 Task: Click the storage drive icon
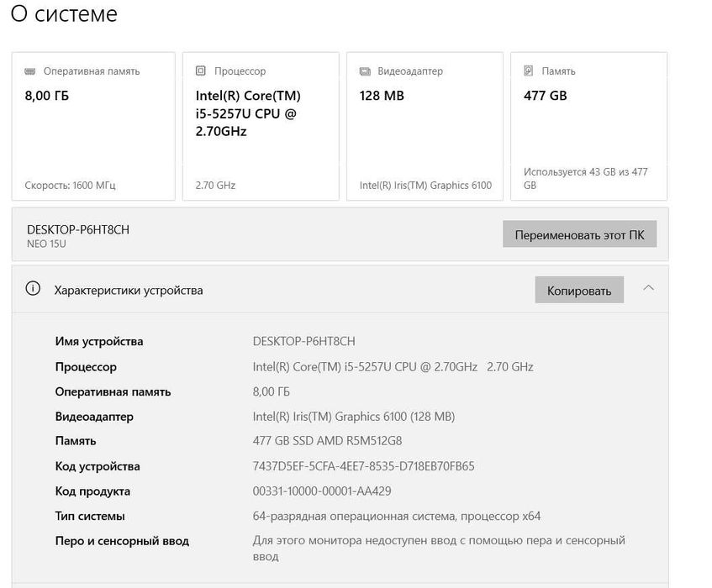click(x=529, y=71)
